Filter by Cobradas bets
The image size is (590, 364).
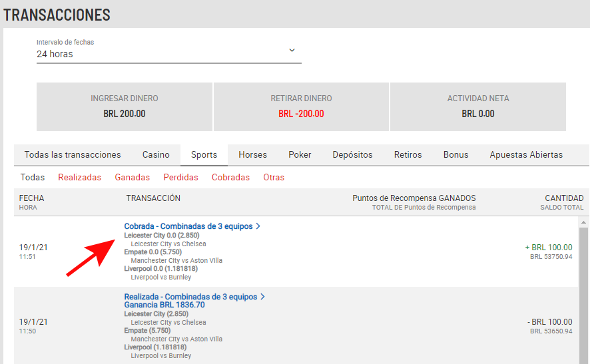pyautogui.click(x=230, y=177)
